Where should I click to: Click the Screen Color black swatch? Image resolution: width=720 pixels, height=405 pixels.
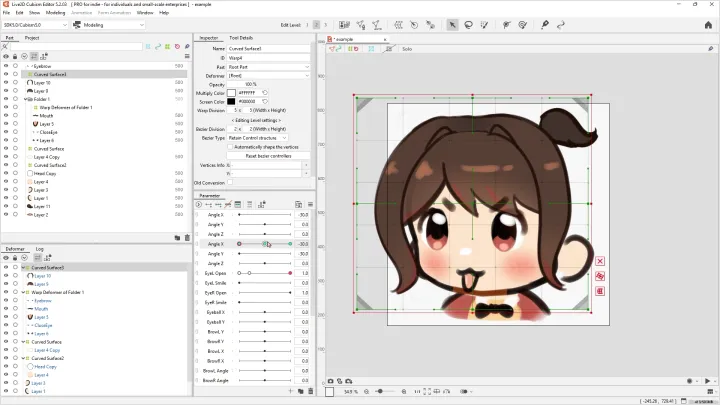[x=231, y=101]
